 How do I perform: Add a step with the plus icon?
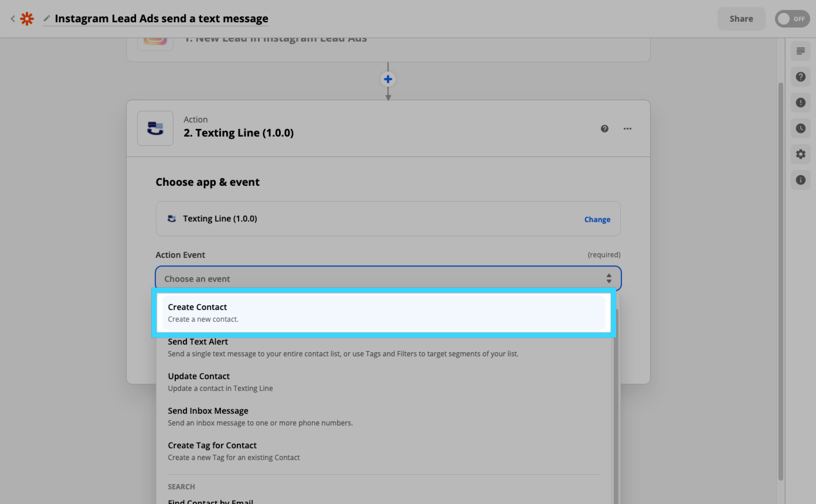coord(388,79)
